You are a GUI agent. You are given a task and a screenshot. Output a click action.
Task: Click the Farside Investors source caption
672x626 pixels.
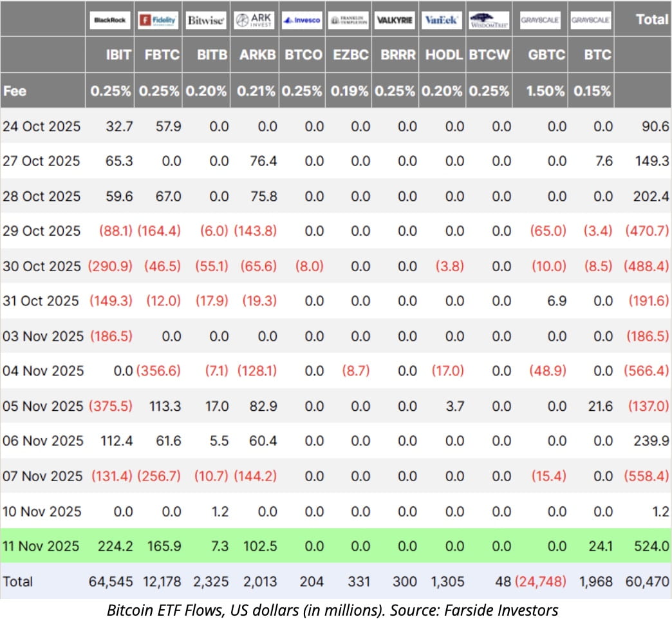click(x=333, y=610)
